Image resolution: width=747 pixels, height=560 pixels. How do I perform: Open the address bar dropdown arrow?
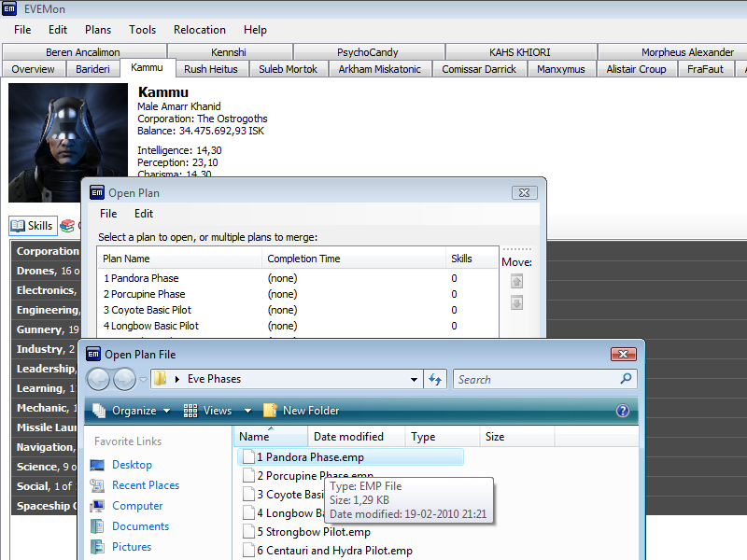click(x=414, y=380)
